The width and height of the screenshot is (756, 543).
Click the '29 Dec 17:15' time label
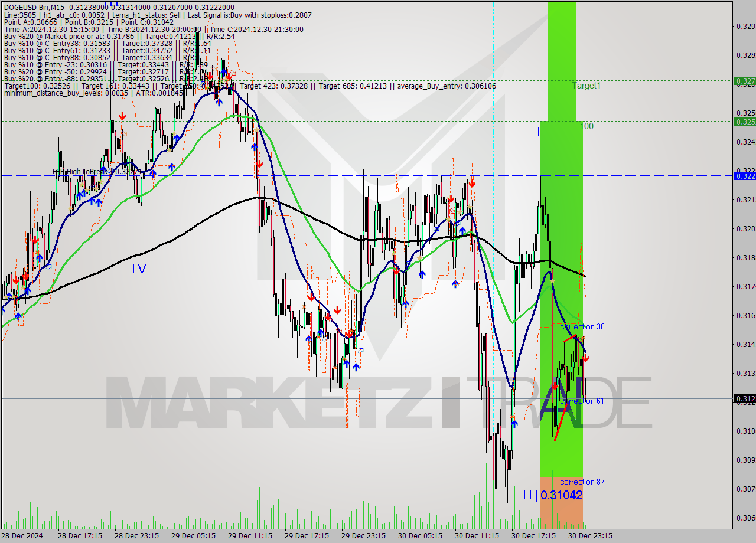coord(307,536)
